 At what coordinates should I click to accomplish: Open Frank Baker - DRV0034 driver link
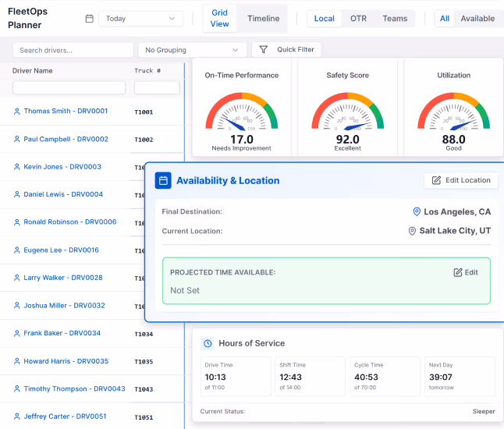[62, 333]
